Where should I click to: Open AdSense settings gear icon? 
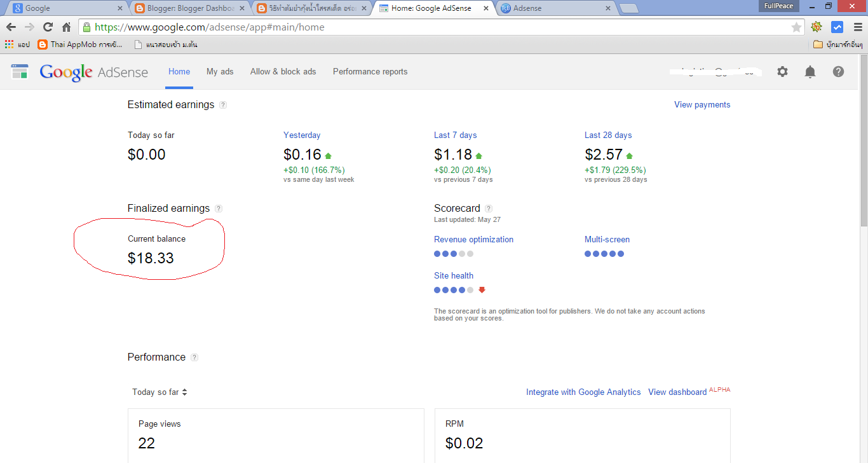pyautogui.click(x=782, y=72)
